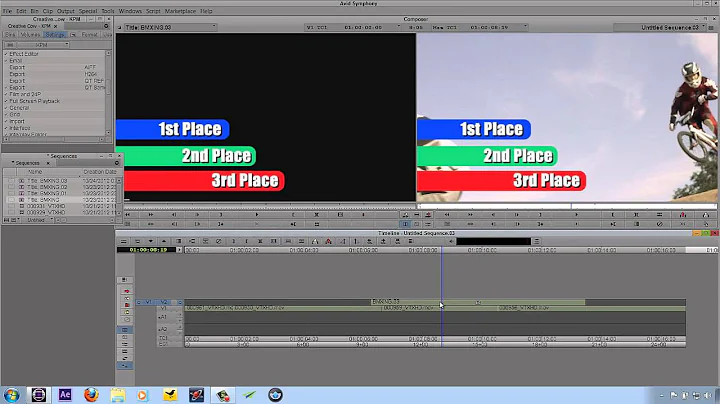Open Avid purple icon on the taskbar
Screen dimensions: 720x404
point(39,394)
